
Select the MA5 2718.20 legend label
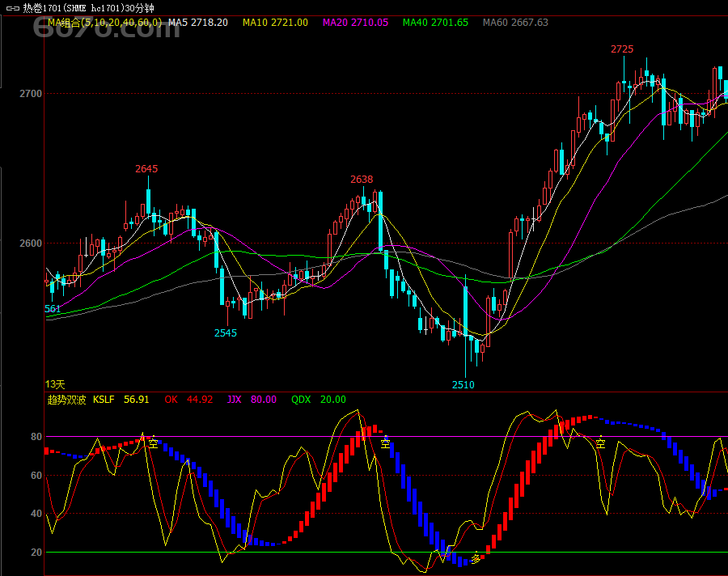(x=198, y=23)
